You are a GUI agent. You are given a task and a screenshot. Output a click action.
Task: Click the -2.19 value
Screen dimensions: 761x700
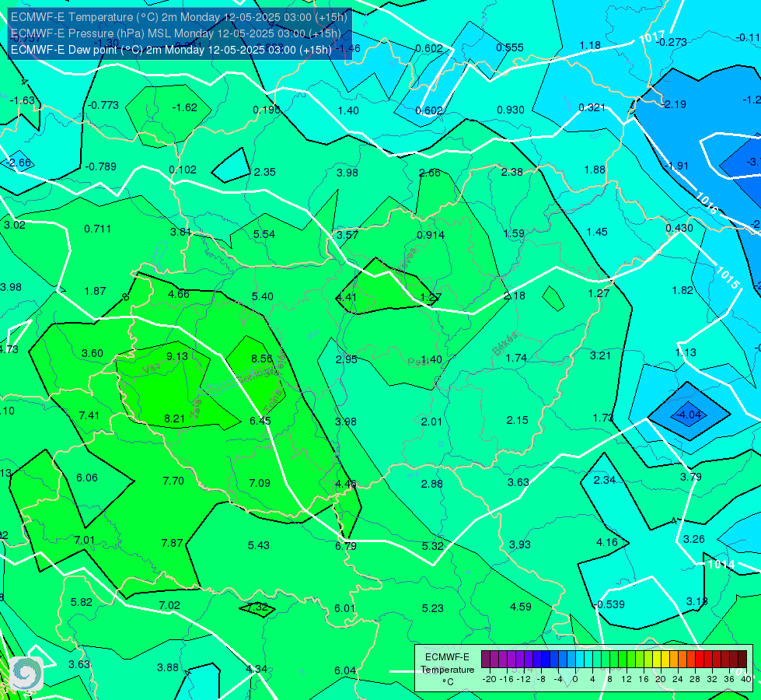click(x=675, y=104)
